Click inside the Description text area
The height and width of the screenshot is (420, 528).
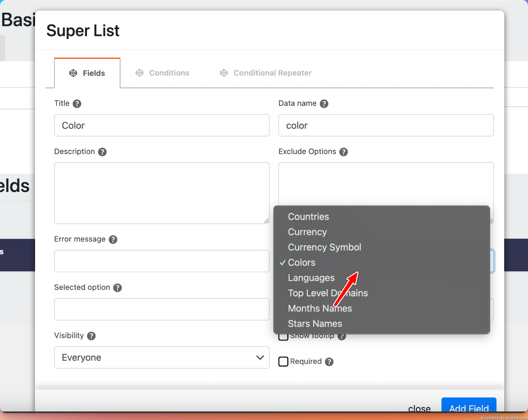[x=162, y=193]
